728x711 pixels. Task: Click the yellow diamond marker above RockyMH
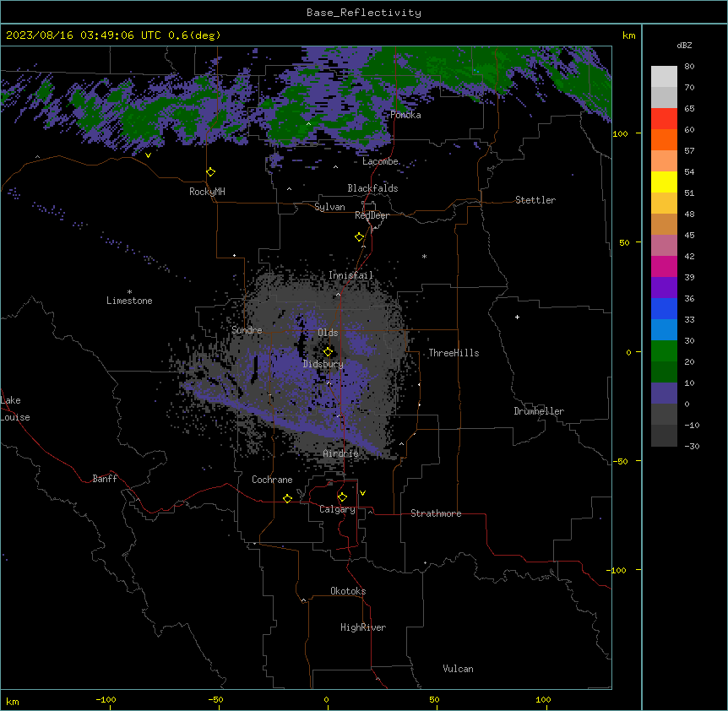tap(211, 172)
